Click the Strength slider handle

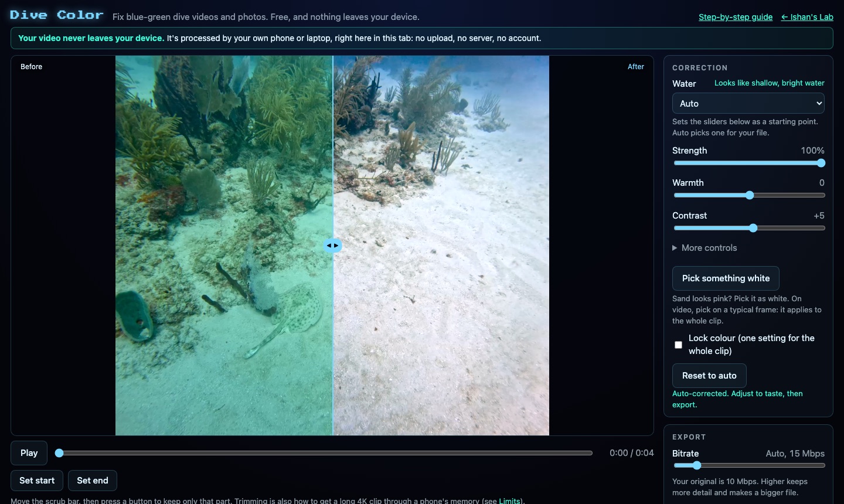(821, 163)
